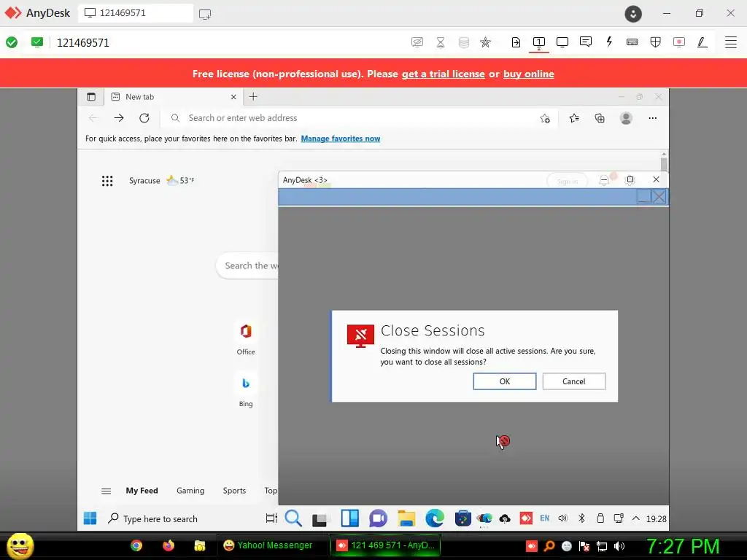Screen dimensions: 747x560
Task: Reload the page in remote Edge
Action: pos(144,117)
